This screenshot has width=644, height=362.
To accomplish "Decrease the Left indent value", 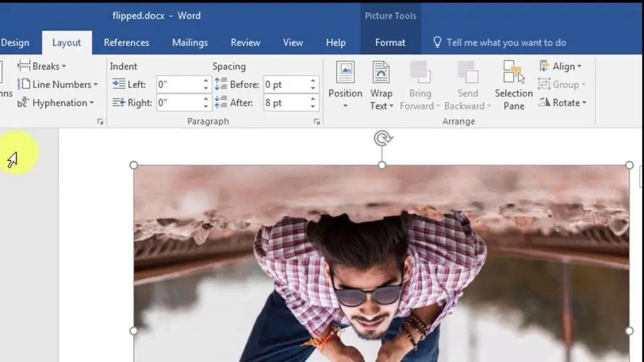I will tap(206, 88).
